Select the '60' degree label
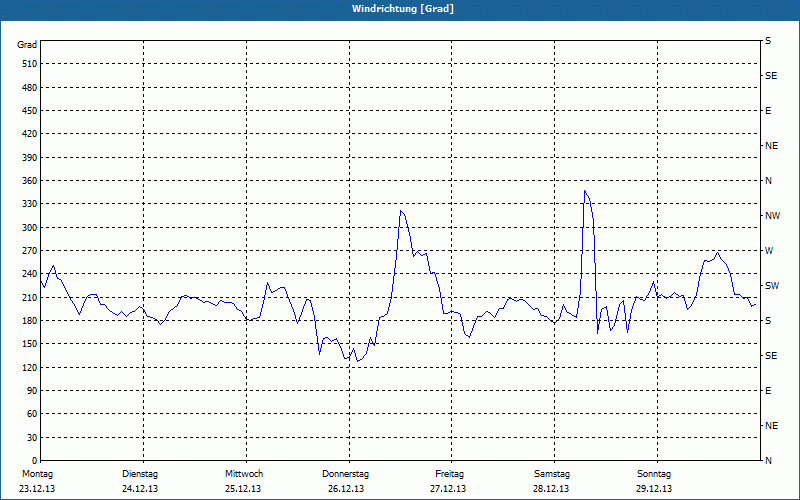This screenshot has height=500, width=800. point(32,414)
